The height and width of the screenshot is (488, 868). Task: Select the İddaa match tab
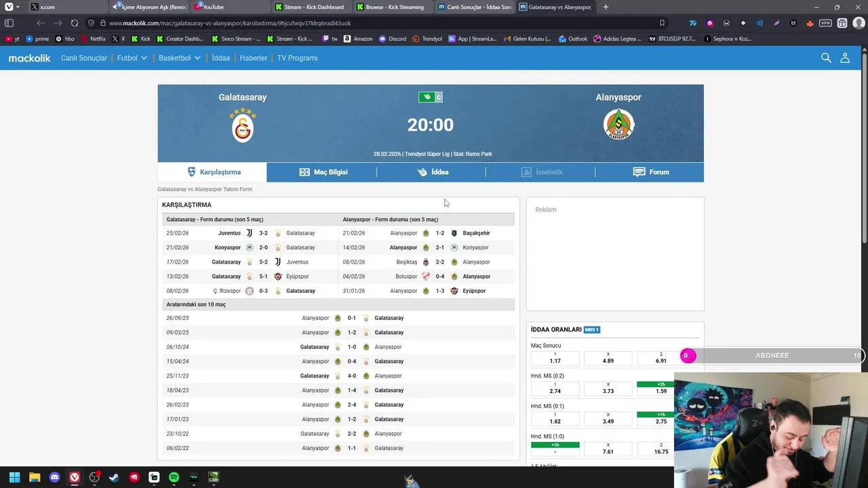coord(431,172)
